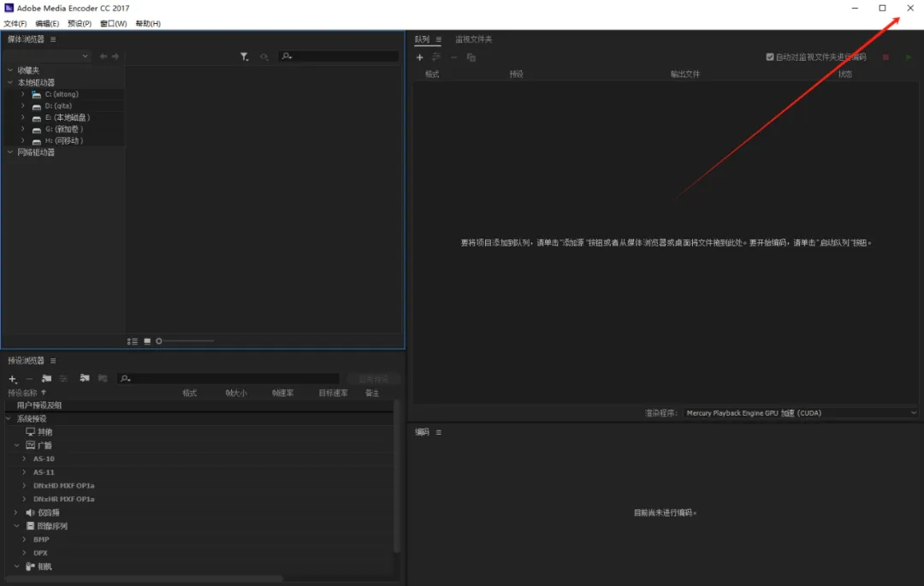Collapse the 收藏夹 tree node
This screenshot has width=924, height=586.
click(10, 70)
